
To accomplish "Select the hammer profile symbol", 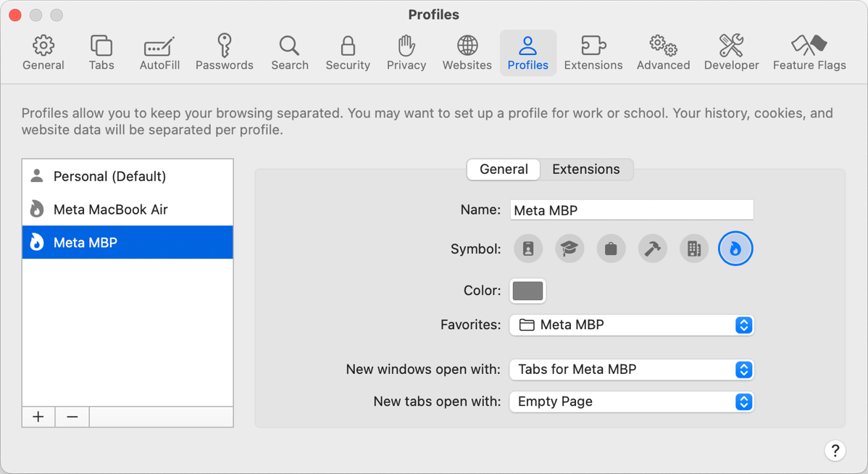I will coord(652,249).
